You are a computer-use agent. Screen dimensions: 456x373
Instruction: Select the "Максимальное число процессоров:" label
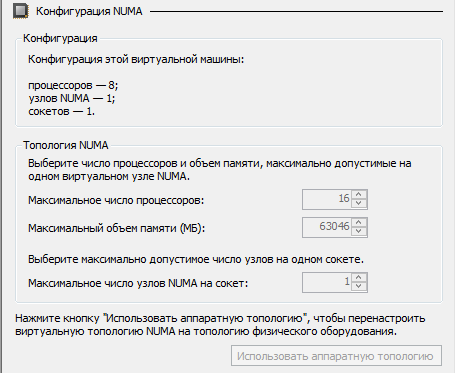tap(116, 200)
